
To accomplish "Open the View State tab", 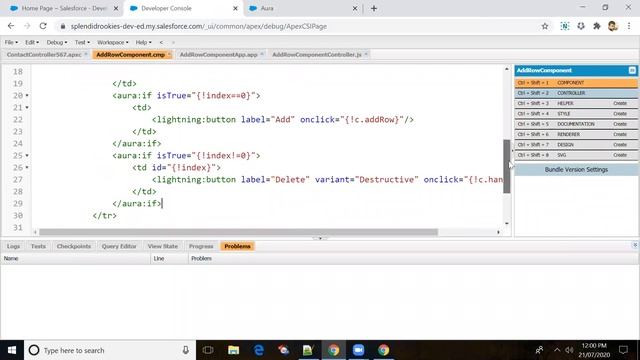I will (x=163, y=247).
